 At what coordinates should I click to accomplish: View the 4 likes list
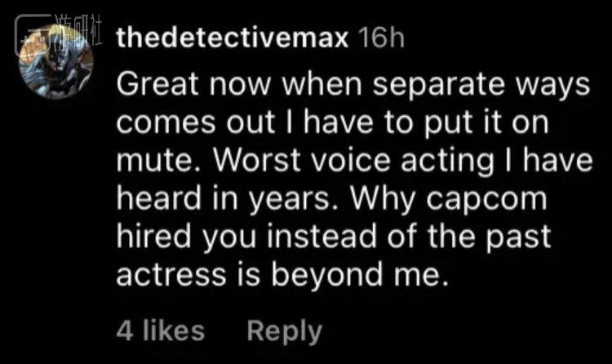pyautogui.click(x=160, y=331)
